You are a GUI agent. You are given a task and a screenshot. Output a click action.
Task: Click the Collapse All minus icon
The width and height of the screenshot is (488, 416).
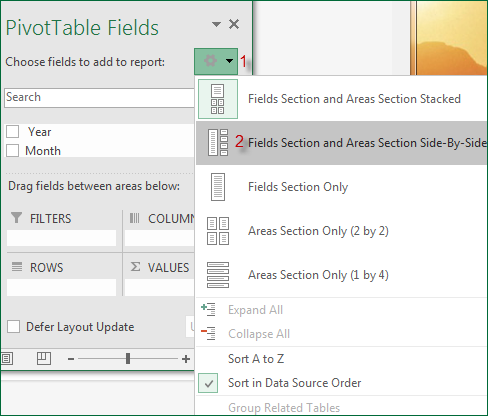click(x=208, y=333)
